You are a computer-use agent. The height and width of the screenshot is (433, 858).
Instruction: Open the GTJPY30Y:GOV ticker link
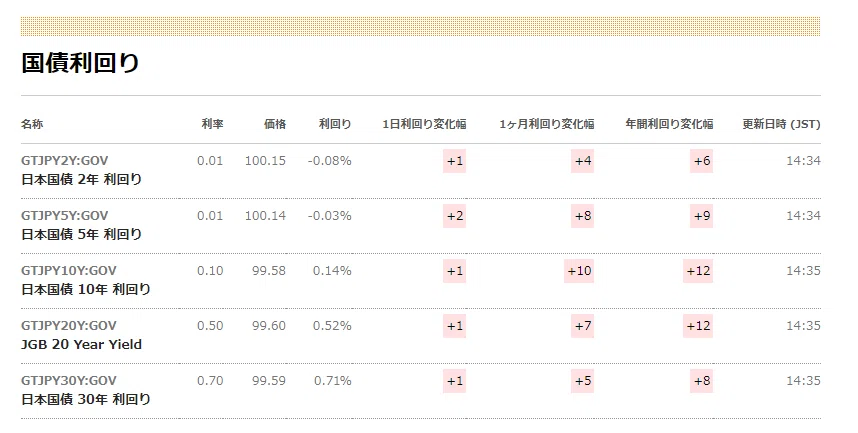coord(69,380)
